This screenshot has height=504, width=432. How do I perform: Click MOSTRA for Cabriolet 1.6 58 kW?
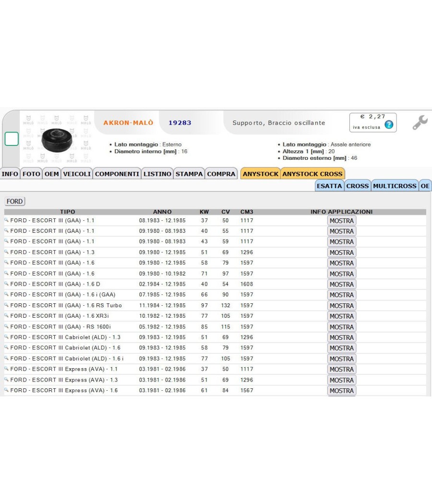(x=342, y=348)
